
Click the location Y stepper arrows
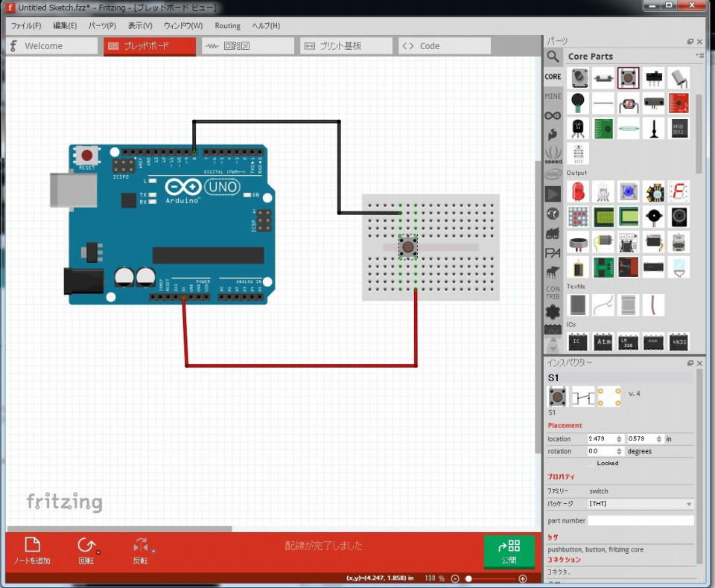pos(659,438)
